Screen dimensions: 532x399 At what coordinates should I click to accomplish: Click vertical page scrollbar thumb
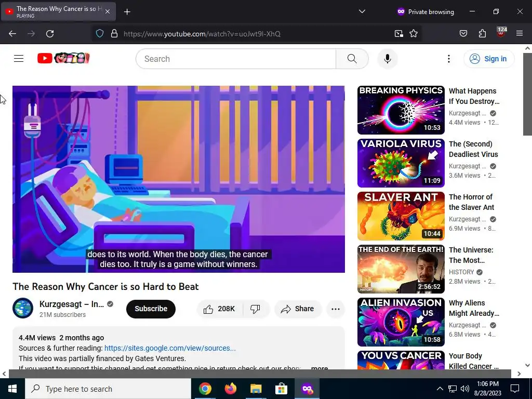click(527, 95)
